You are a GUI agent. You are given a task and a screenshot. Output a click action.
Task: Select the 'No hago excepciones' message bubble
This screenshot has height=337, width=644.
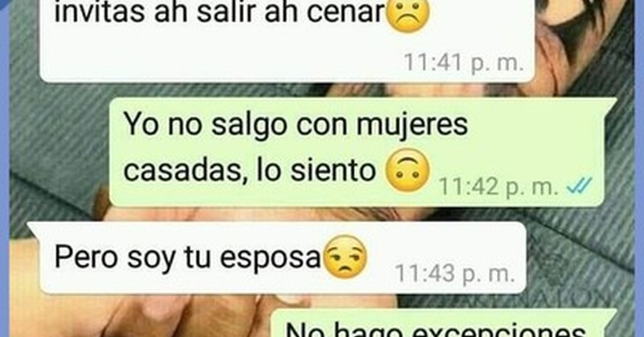pyautogui.click(x=444, y=323)
